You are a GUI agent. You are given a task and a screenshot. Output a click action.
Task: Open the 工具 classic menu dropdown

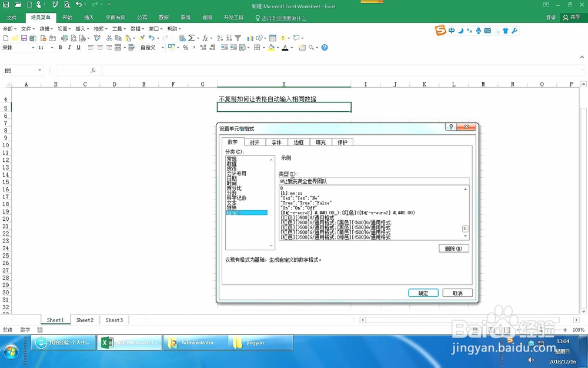(119, 28)
